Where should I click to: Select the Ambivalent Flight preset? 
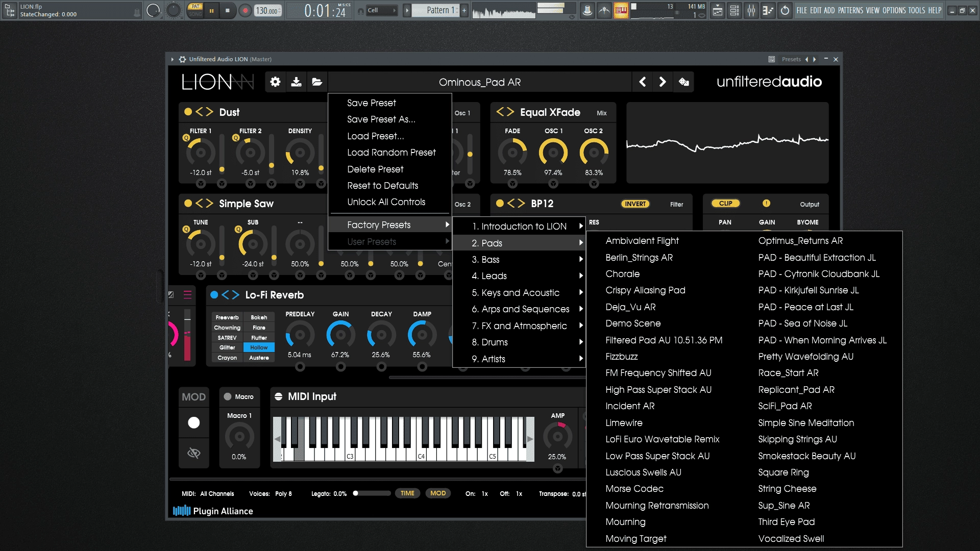[x=642, y=241]
